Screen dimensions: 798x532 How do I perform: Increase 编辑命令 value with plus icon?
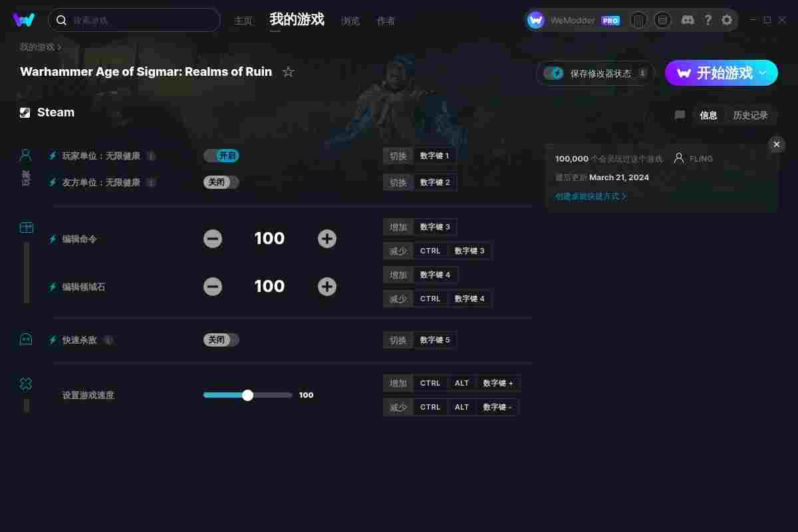pyautogui.click(x=327, y=239)
